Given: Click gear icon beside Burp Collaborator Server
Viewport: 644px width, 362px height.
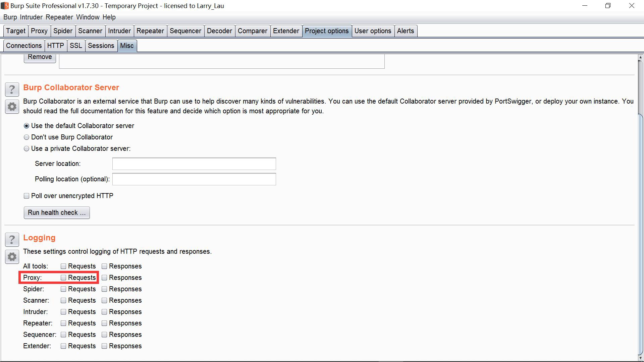Looking at the screenshot, I should point(12,107).
